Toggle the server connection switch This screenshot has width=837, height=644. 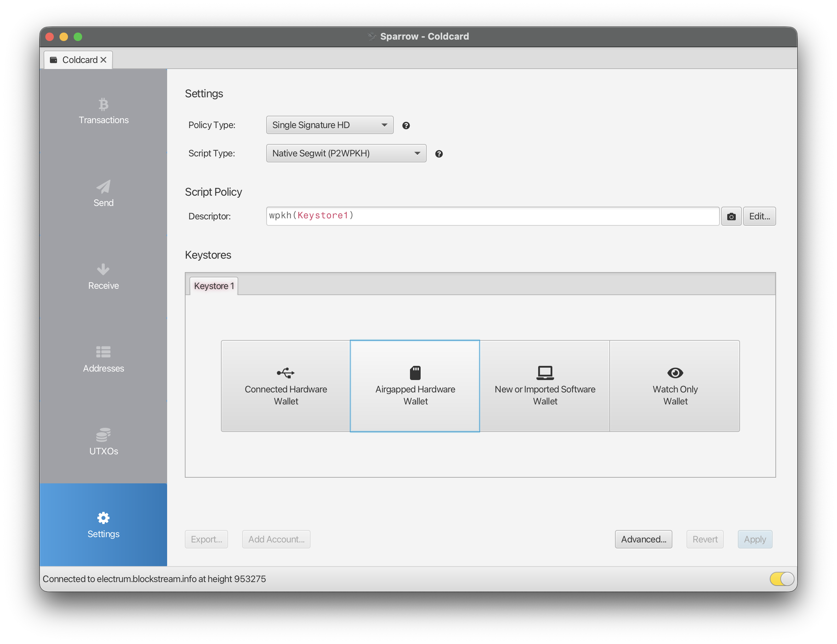(x=781, y=579)
